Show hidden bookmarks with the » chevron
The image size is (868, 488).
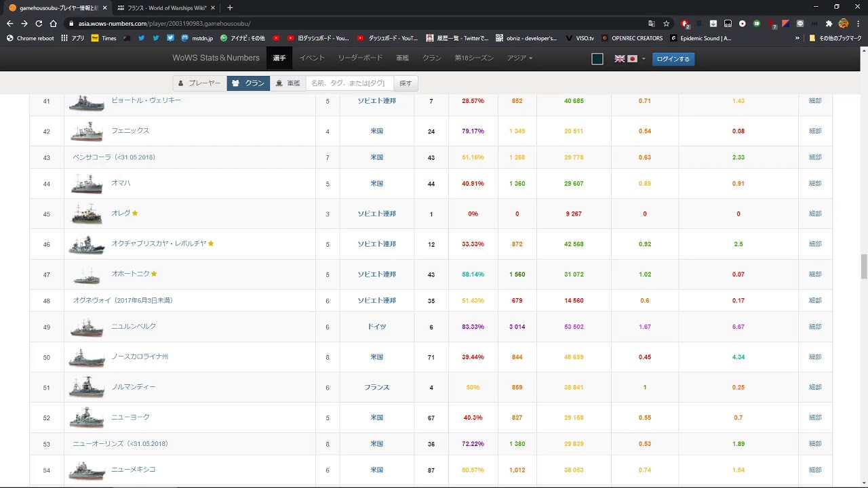point(797,39)
